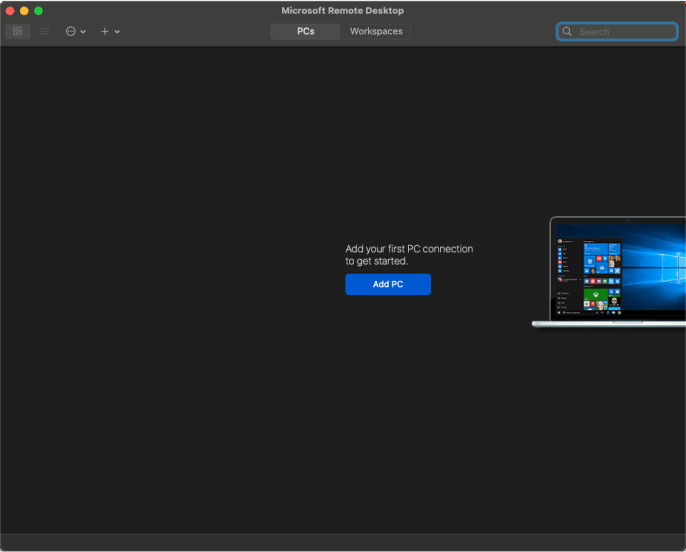
Task: Expand chevron next to ellipsis icon
Action: coord(83,31)
